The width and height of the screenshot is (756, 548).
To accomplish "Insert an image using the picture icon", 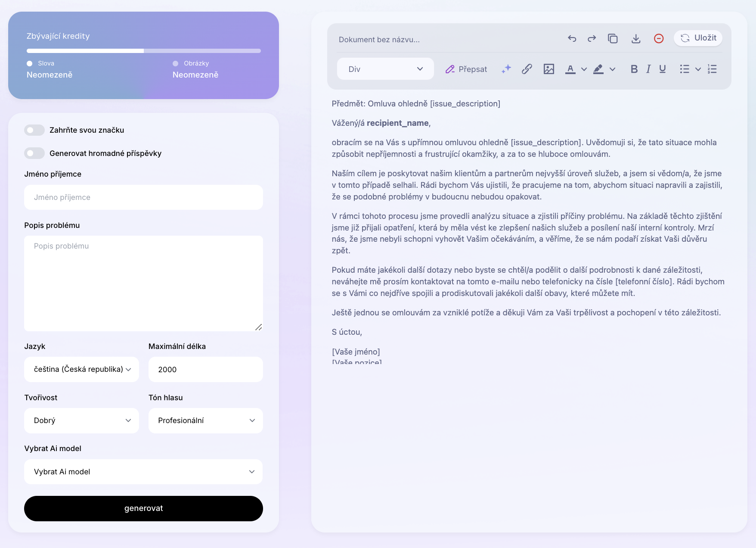I will tap(549, 69).
